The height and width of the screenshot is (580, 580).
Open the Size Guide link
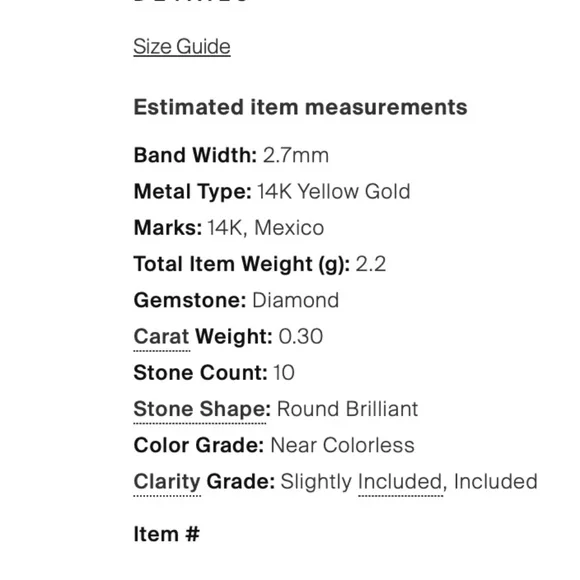coord(182,47)
